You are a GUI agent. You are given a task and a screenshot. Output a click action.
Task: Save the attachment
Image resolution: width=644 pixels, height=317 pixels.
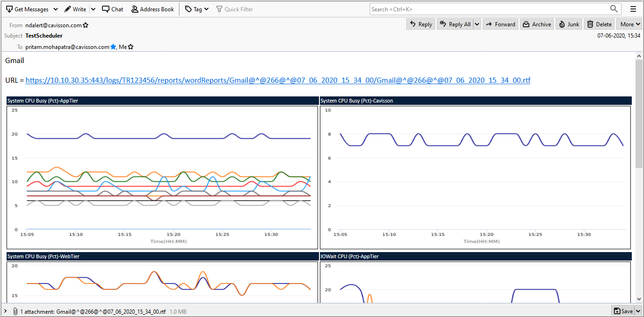623,311
